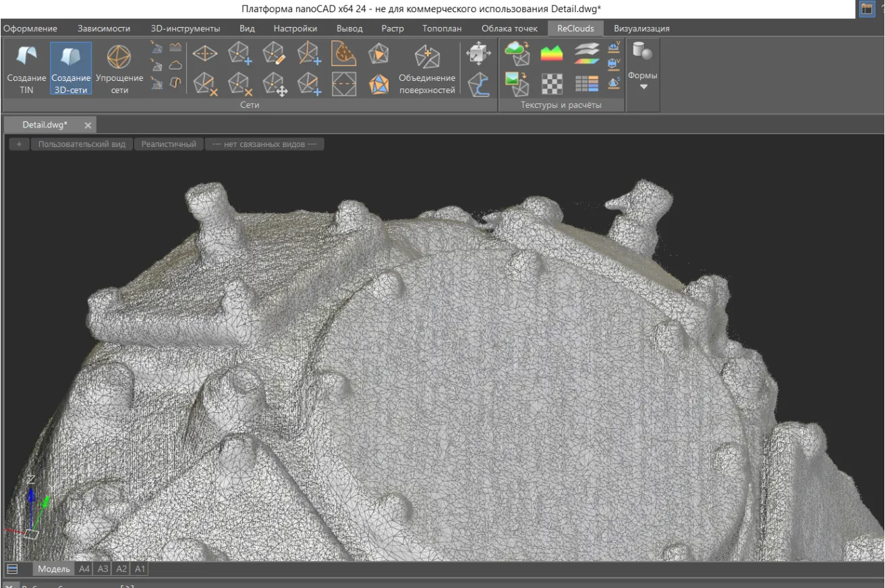This screenshot has width=885, height=588.
Task: Close the Detail.dwg document tab
Action: [x=88, y=125]
